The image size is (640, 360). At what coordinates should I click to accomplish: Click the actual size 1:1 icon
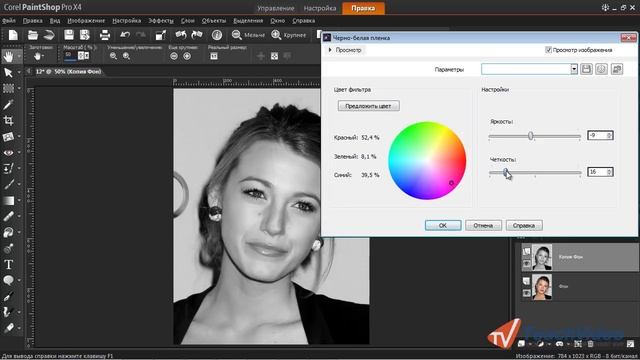(x=214, y=56)
